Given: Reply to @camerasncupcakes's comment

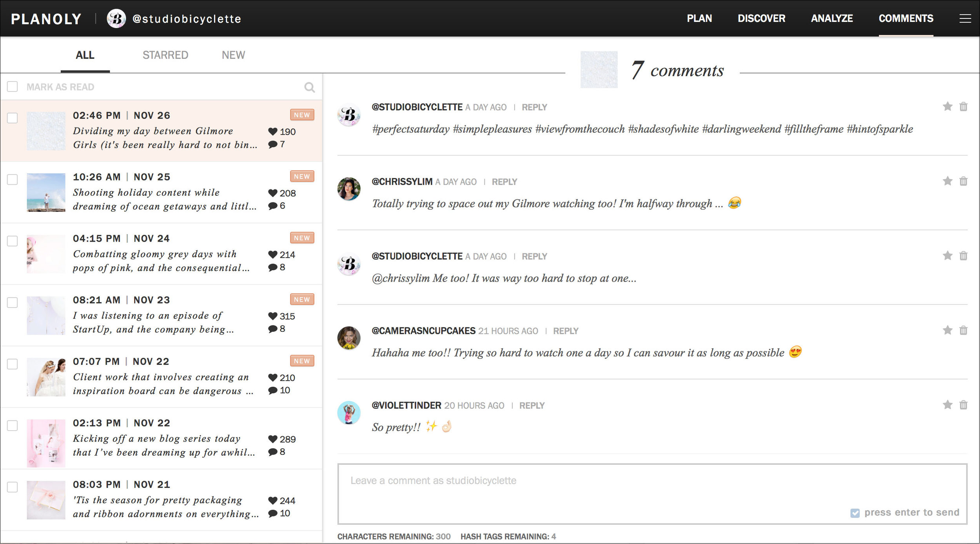Looking at the screenshot, I should point(566,331).
